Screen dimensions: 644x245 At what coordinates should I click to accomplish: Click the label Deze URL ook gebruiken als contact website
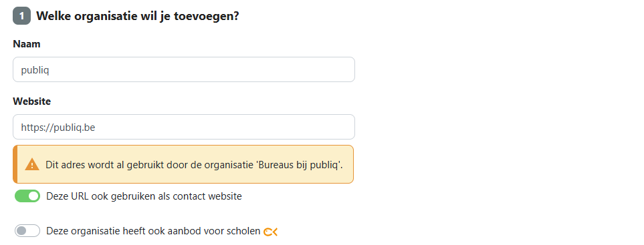pos(144,196)
